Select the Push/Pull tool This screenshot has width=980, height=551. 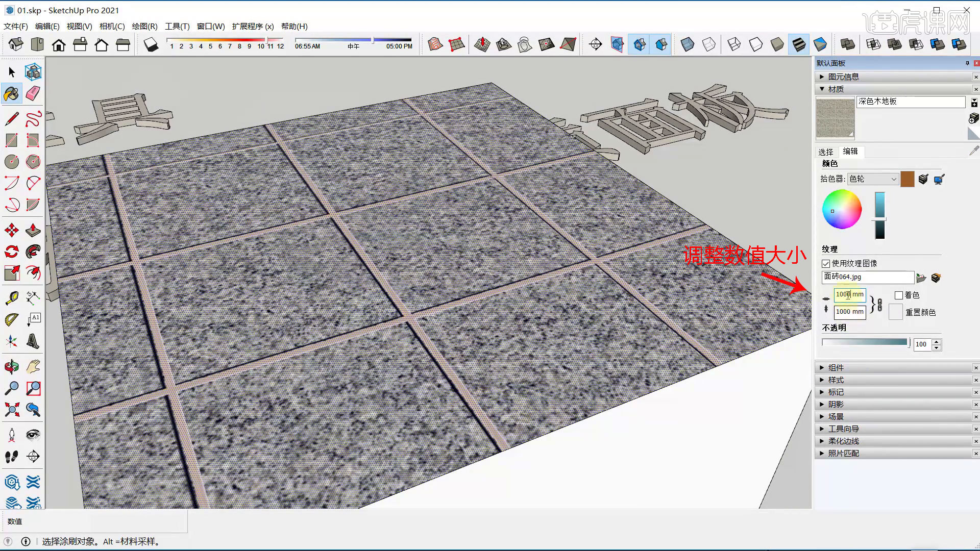[33, 230]
